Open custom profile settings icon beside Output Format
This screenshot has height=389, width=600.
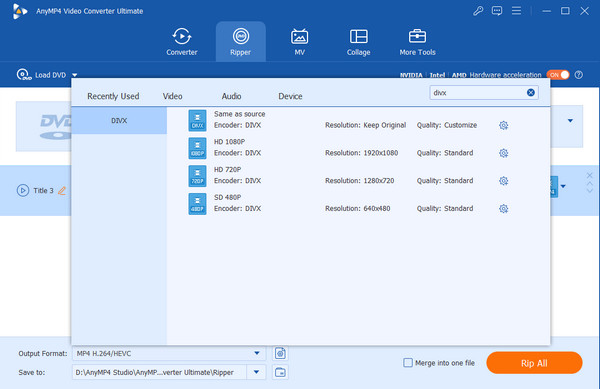280,353
